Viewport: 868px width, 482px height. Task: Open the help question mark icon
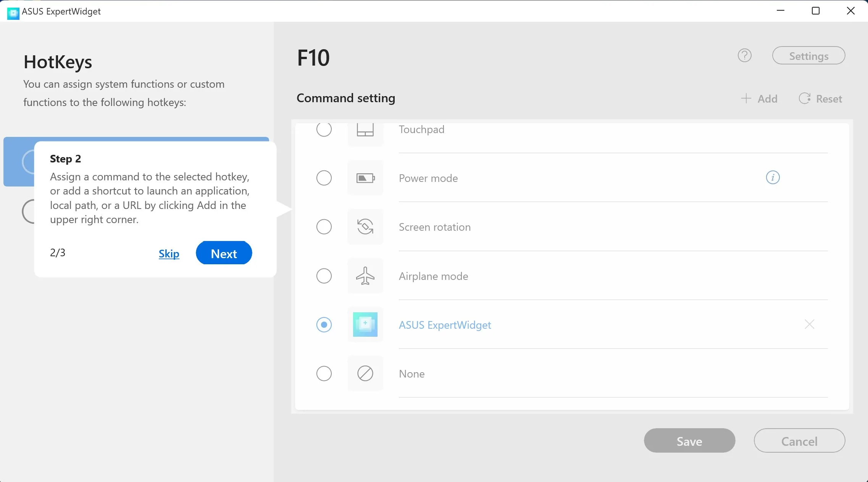tap(745, 56)
